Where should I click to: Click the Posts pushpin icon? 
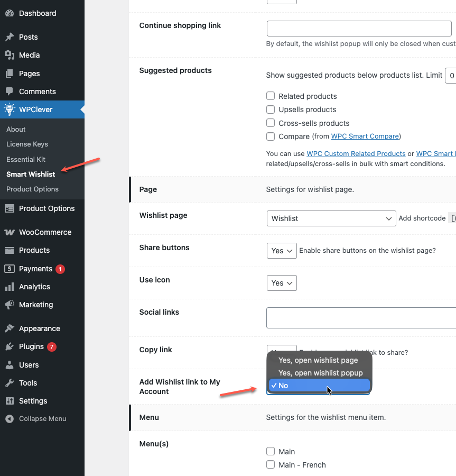pos(10,37)
